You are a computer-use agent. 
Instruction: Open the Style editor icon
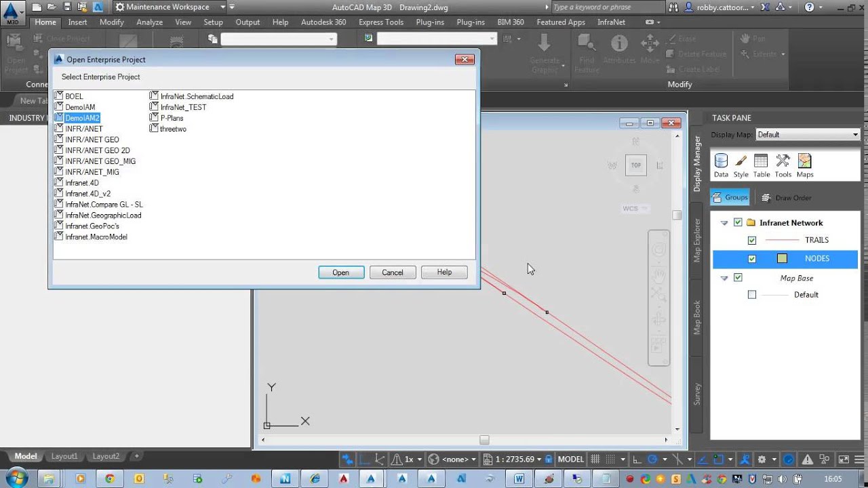pos(741,165)
